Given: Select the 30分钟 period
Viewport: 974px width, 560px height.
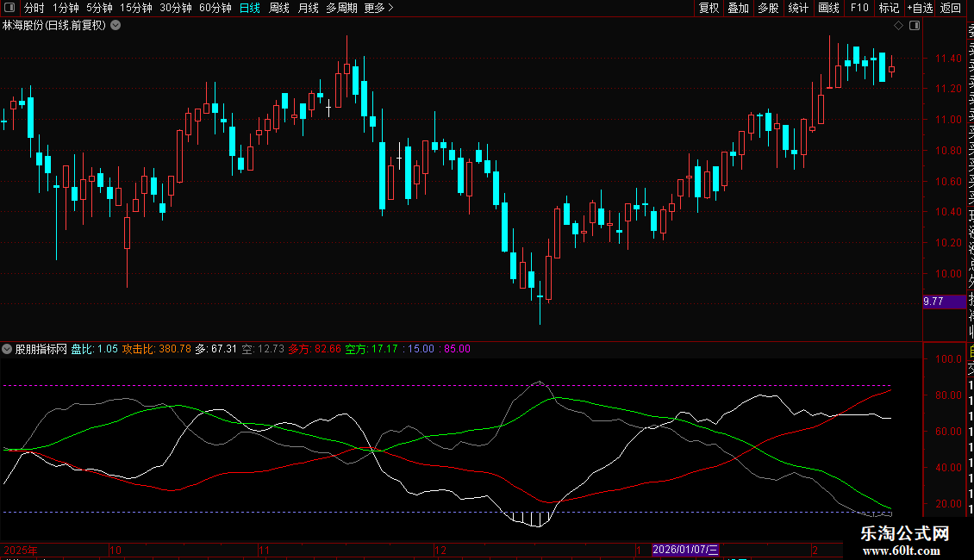Looking at the screenshot, I should (176, 8).
